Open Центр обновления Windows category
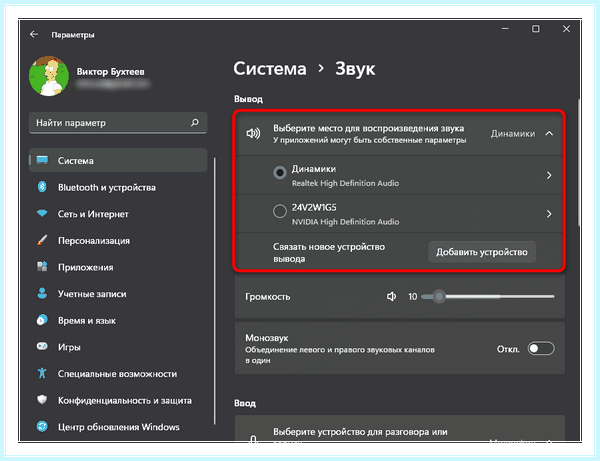The image size is (600, 461). click(118, 427)
